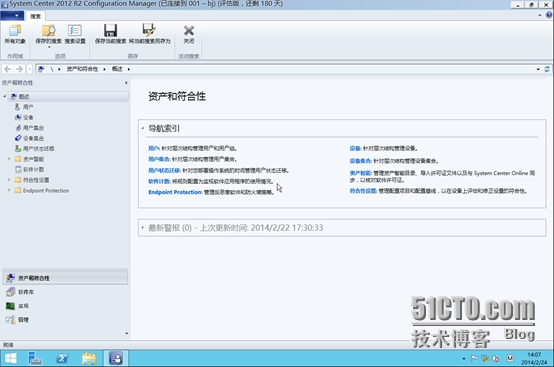Click the Windows Start button

[x=11, y=359]
